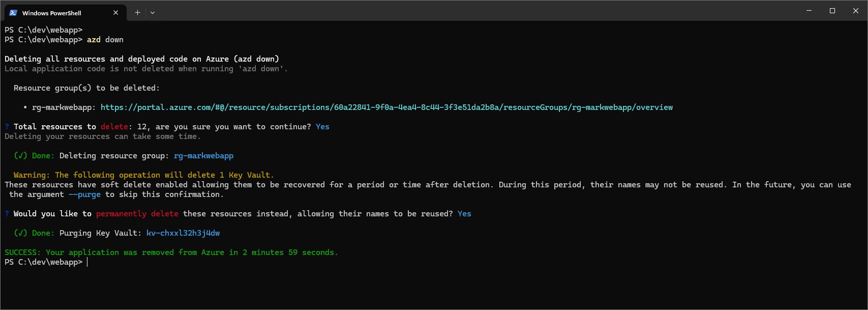
Task: Click the green checkmark beside Deleting resource group
Action: pyautogui.click(x=20, y=156)
